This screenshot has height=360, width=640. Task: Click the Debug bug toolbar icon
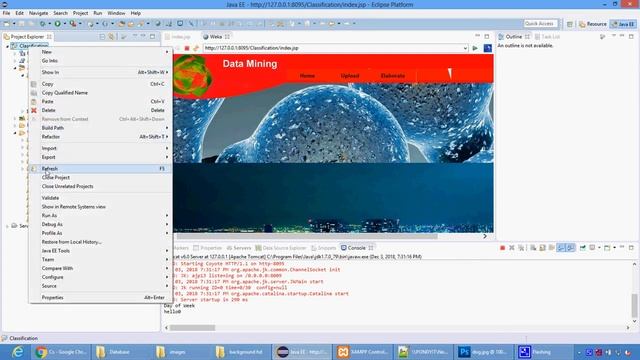tap(42, 24)
